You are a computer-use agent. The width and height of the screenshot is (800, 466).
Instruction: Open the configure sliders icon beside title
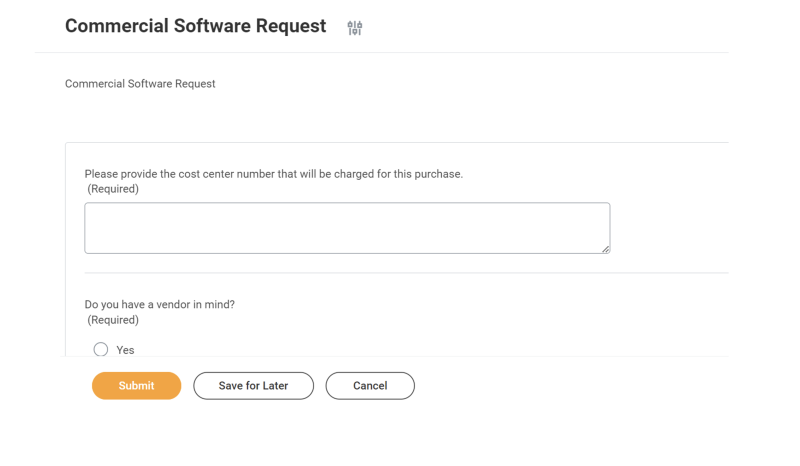(x=355, y=28)
